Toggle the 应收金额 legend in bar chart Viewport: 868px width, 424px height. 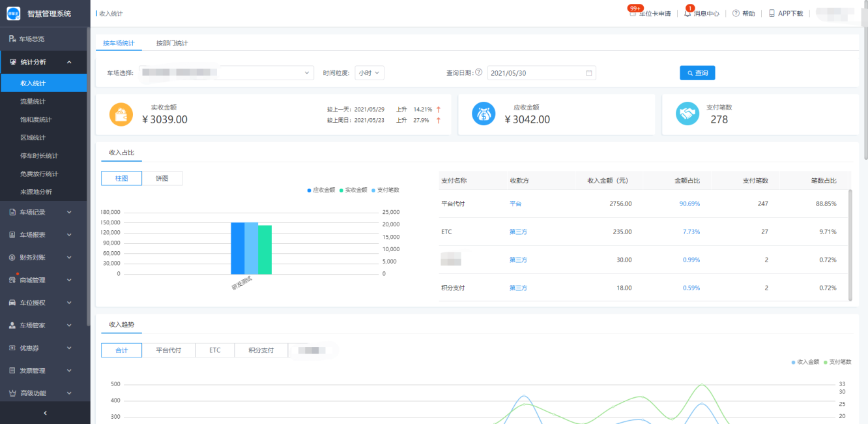point(321,190)
